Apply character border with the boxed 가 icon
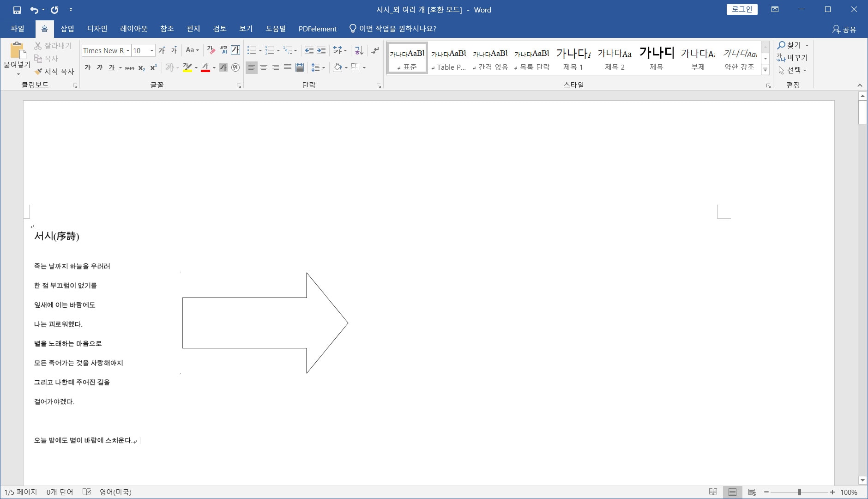Screen dimensions: 868x499 (x=235, y=50)
